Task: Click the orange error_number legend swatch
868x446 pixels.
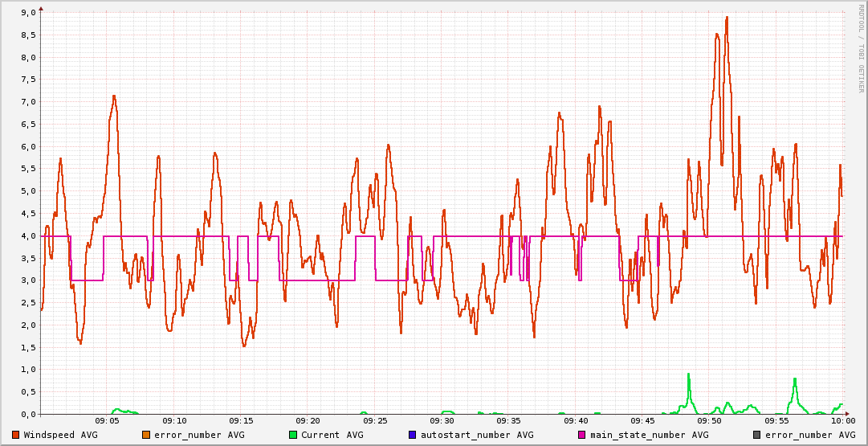Action: [x=145, y=435]
